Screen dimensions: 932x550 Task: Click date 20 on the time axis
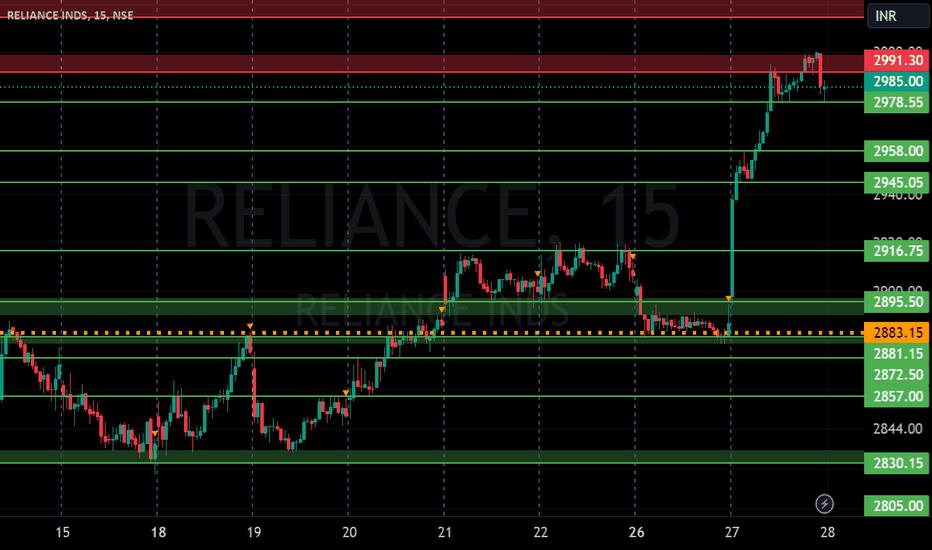pos(350,532)
